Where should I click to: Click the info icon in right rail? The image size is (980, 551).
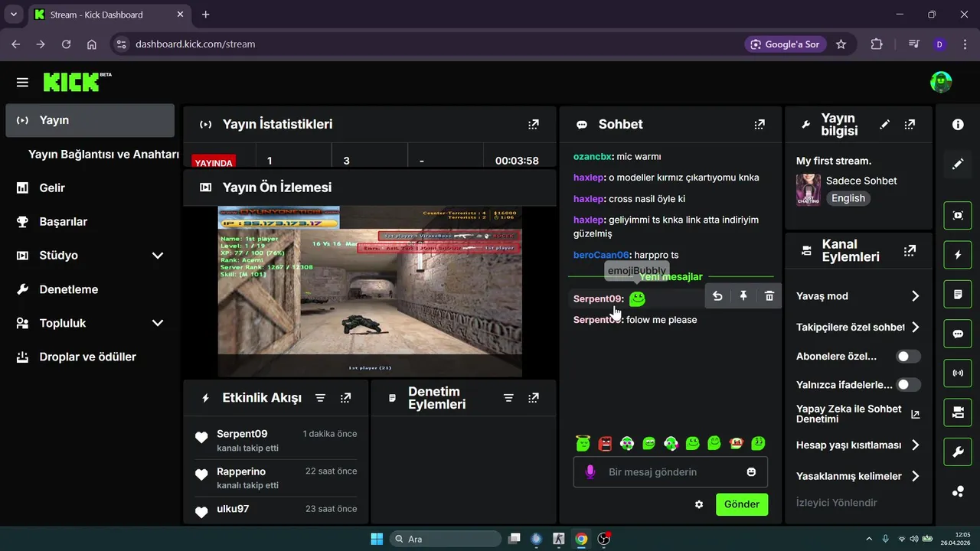pos(958,125)
